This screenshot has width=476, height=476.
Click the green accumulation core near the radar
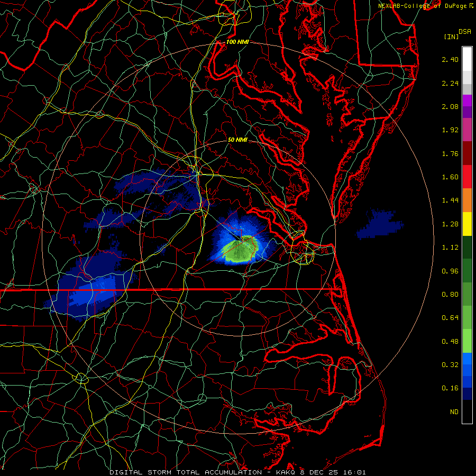point(240,250)
